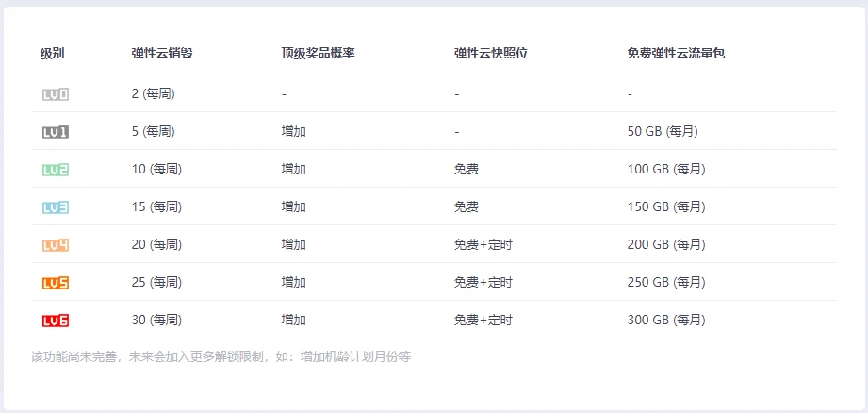The image size is (868, 413).
Task: Click the gray footnote about unlock restrictions
Action: coord(221,357)
